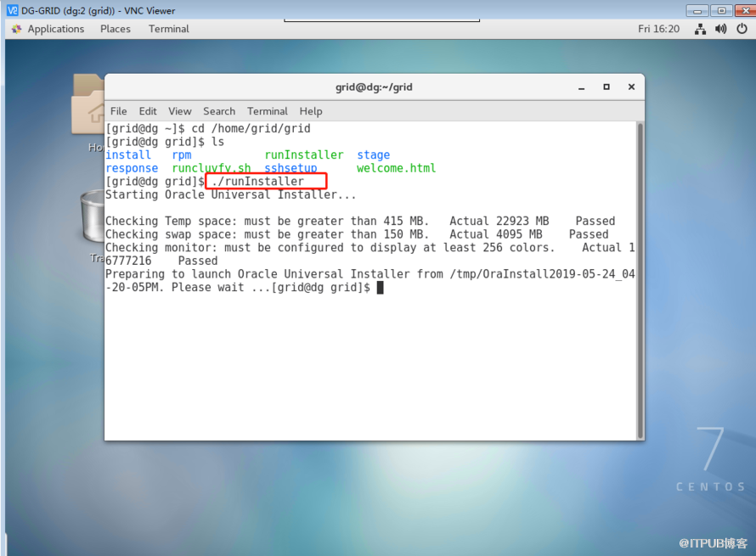
Task: Open the power menu icon
Action: click(x=742, y=29)
